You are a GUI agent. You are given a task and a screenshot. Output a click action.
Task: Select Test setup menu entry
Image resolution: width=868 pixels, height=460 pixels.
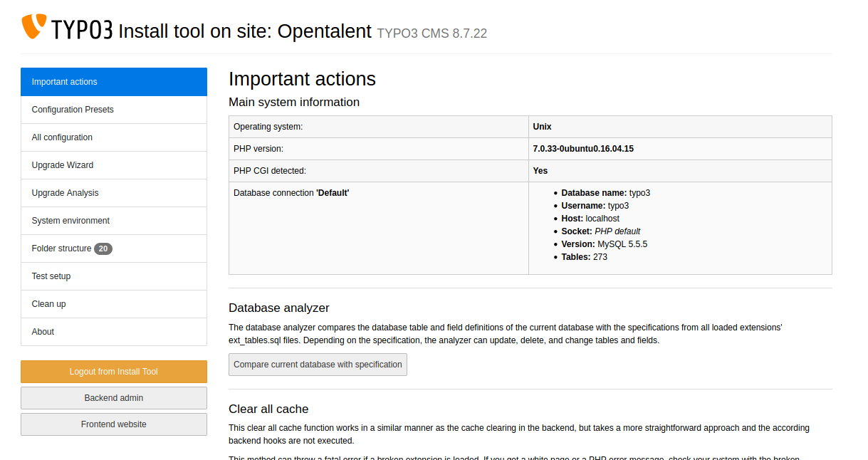click(x=114, y=276)
